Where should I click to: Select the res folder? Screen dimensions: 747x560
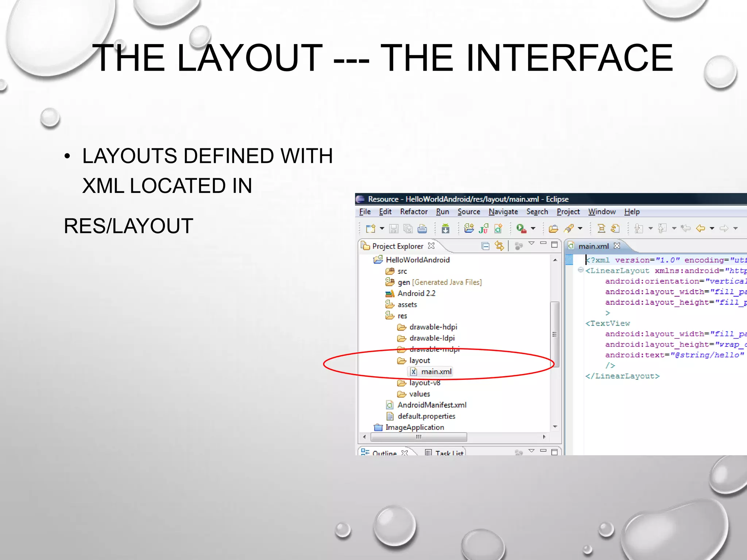[x=402, y=316]
